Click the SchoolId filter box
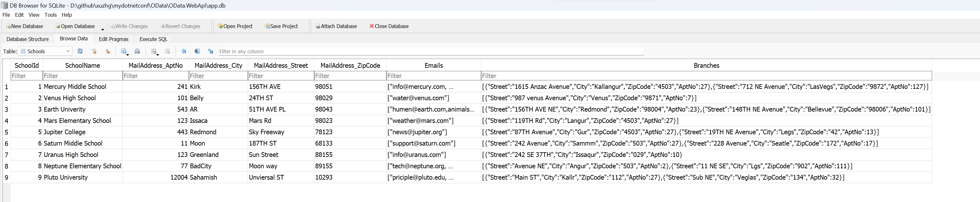Screen dimensions: 980x202 pos(27,76)
